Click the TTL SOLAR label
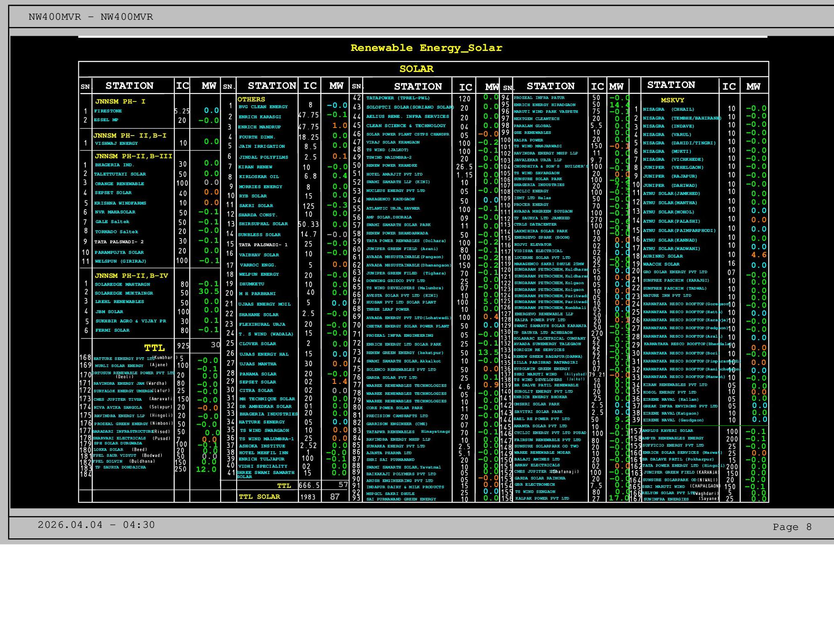834x644 pixels. click(259, 497)
